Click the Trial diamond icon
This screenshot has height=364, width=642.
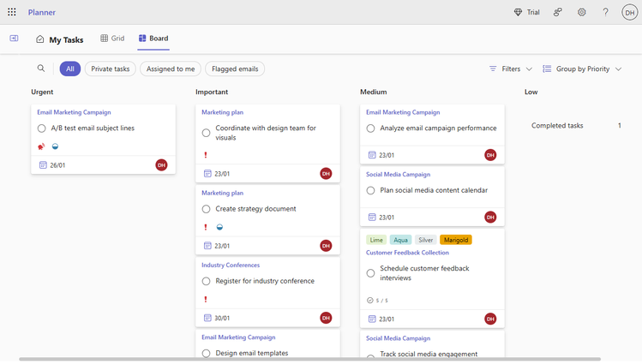tap(518, 12)
